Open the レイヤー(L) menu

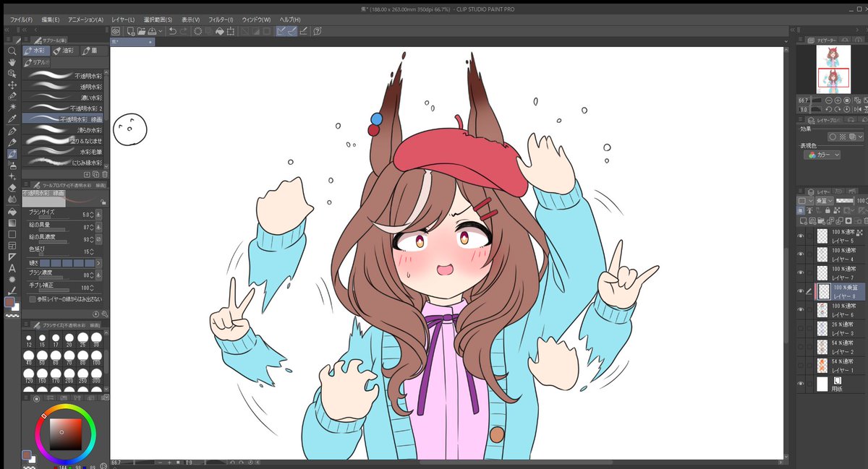coord(123,19)
